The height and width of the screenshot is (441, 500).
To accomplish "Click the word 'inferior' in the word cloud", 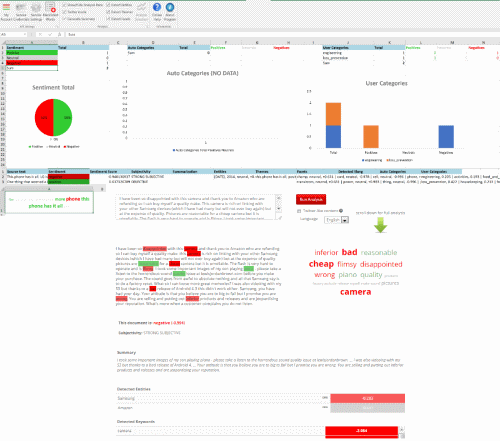I will coord(326,253).
